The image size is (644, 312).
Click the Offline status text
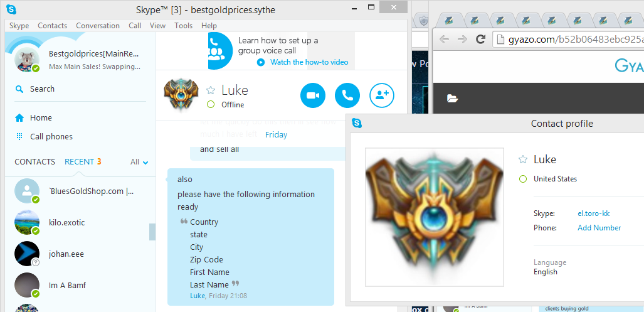point(233,105)
